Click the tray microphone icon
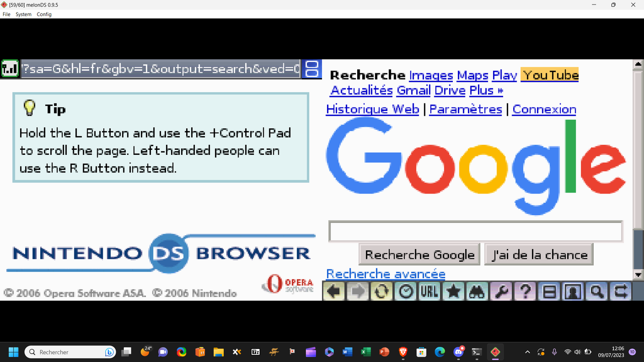Screen dimensions: 644x362 pyautogui.click(x=554, y=352)
